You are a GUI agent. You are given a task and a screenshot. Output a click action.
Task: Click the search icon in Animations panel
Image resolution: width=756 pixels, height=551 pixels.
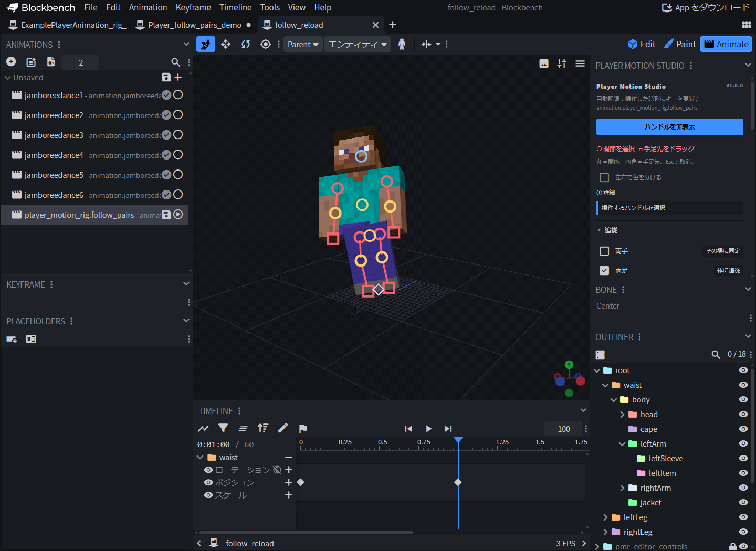[176, 62]
